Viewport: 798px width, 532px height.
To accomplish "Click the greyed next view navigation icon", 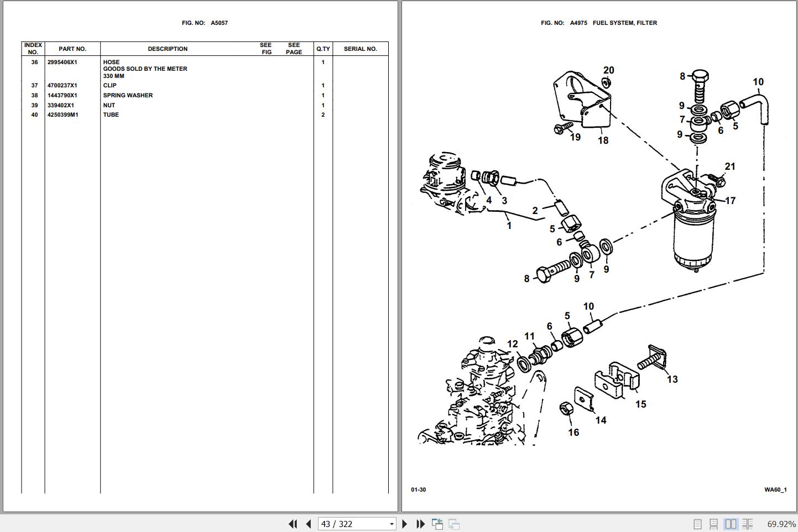I will [454, 524].
